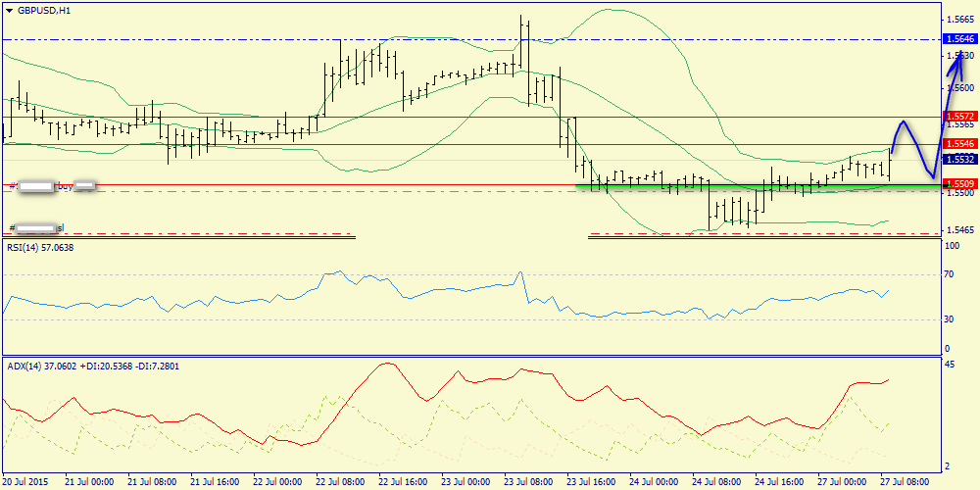Click the red 1.5546 price label
Viewport: 980px width, 490px height.
pyautogui.click(x=960, y=144)
